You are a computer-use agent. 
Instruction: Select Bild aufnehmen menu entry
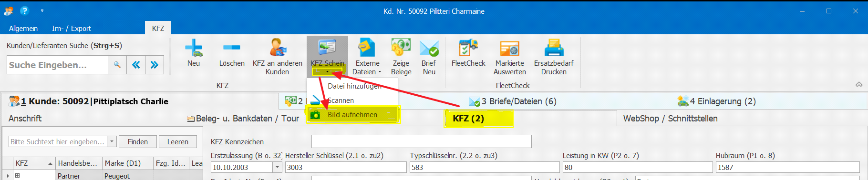click(352, 115)
